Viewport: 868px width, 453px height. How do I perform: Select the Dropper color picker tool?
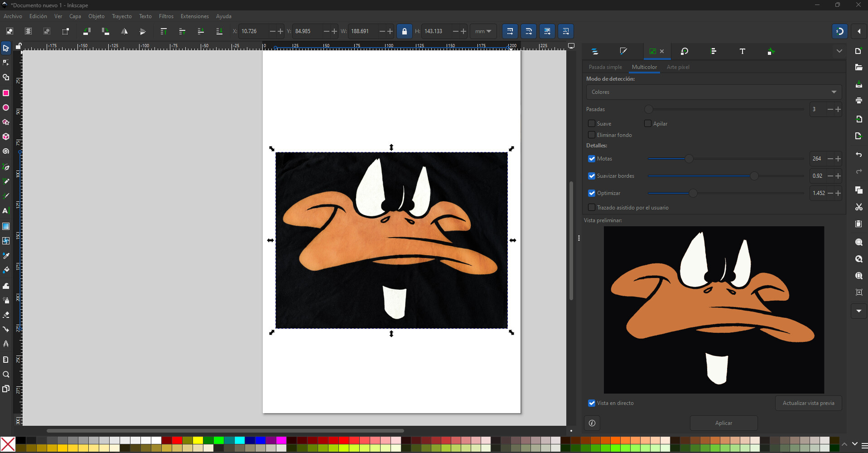click(6, 255)
